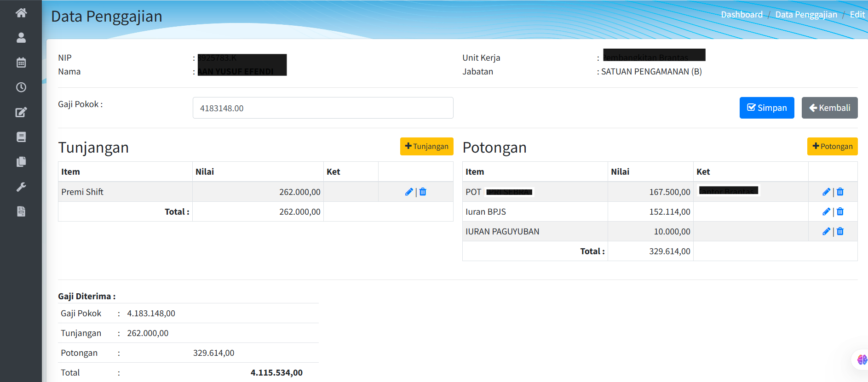Viewport: 868px width, 382px height.
Task: Focus the Gaji Pokok input field
Action: click(x=323, y=108)
